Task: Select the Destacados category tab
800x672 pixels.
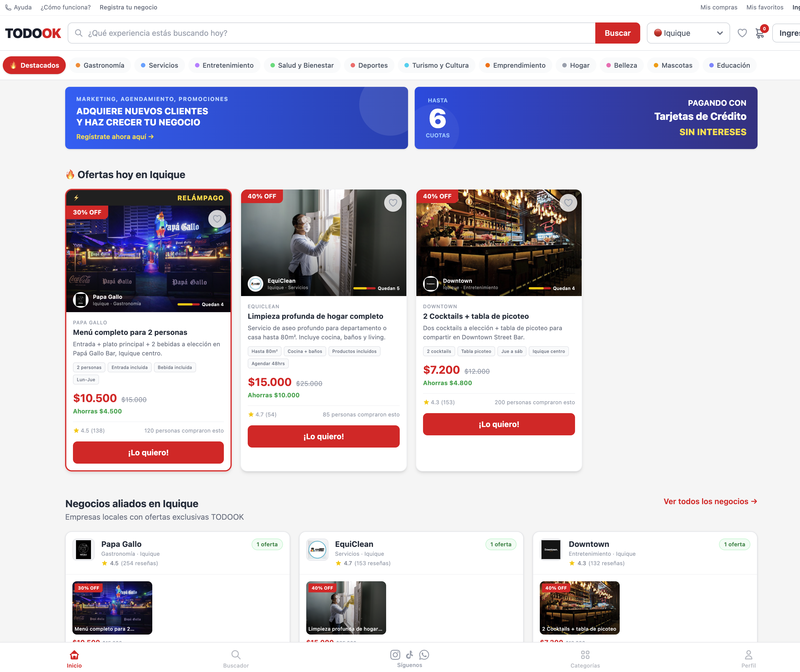Action: click(34, 65)
